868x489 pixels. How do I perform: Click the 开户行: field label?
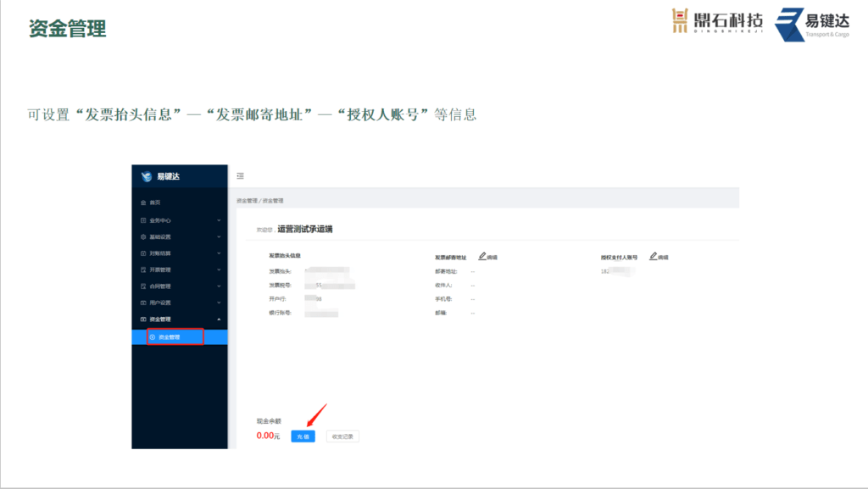pos(277,298)
